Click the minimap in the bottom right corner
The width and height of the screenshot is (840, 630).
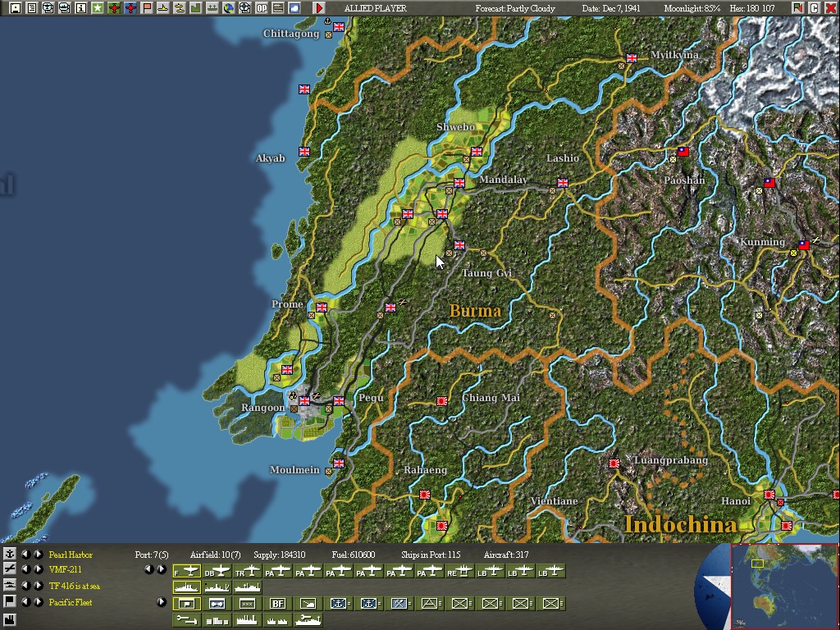tap(785, 587)
